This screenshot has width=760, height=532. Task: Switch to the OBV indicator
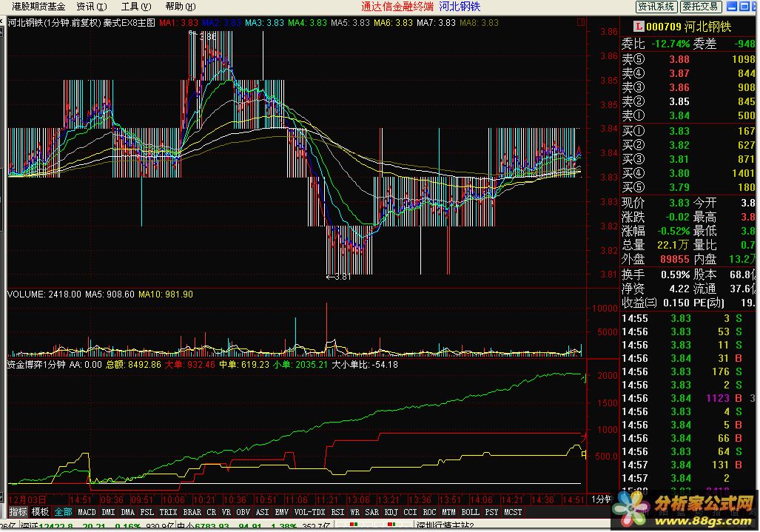[x=243, y=512]
